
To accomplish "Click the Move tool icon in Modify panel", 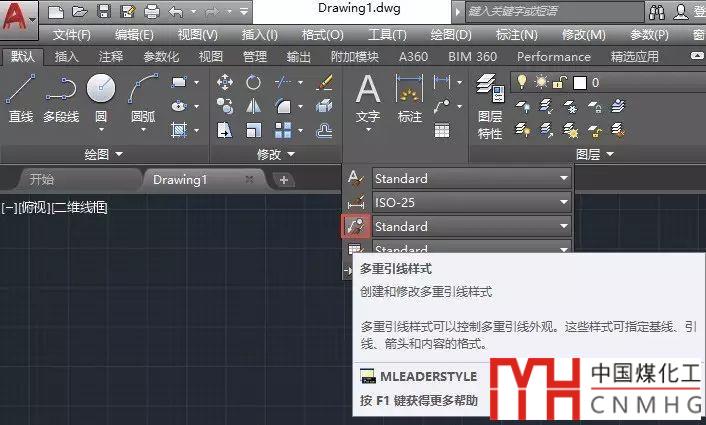I will tap(225, 82).
